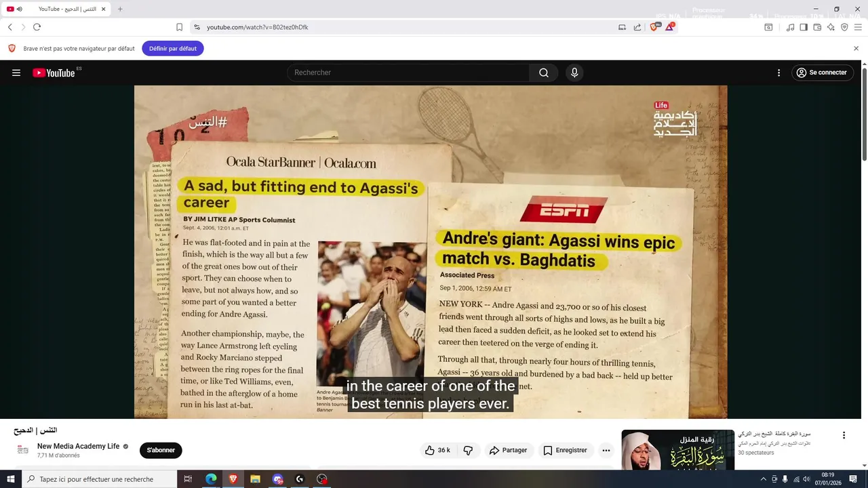
Task: Install or cast icon in address bar
Action: point(622,27)
